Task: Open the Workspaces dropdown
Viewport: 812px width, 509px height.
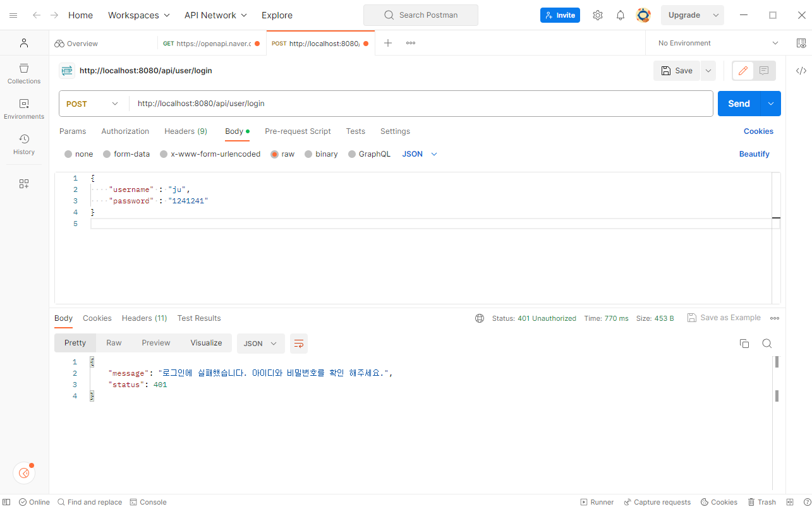Action: coord(139,15)
